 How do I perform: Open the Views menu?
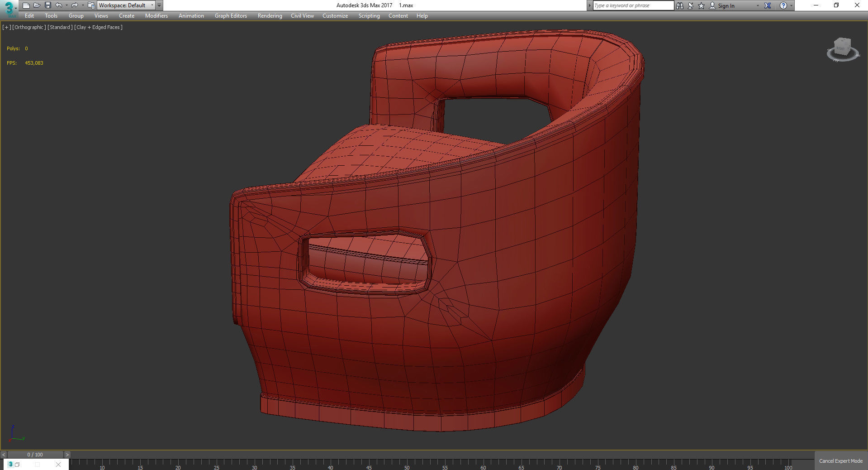[101, 16]
